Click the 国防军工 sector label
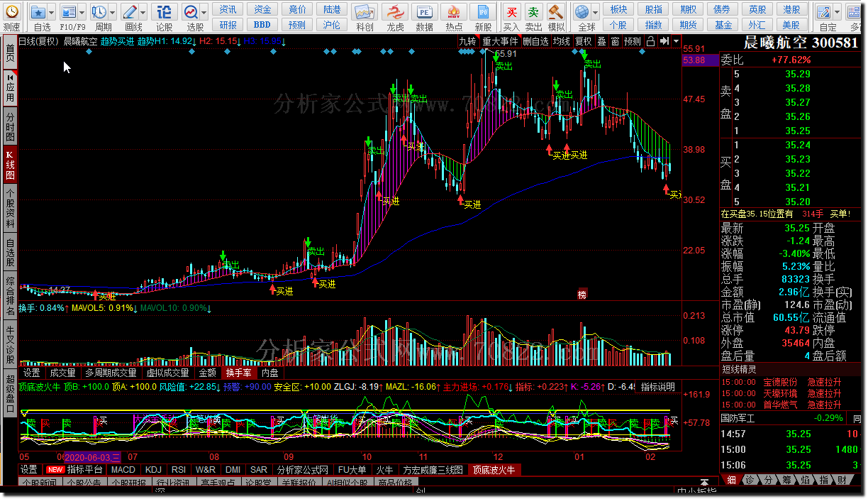Image resolution: width=868 pixels, height=499 pixels. coord(739,418)
